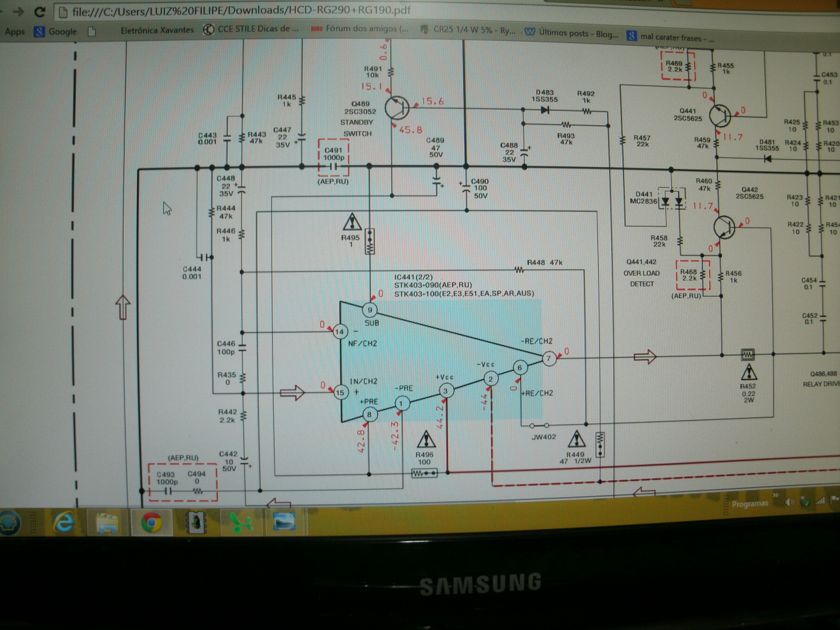Click the RELAY DRIVE label
The image size is (840, 630).
coord(821,384)
